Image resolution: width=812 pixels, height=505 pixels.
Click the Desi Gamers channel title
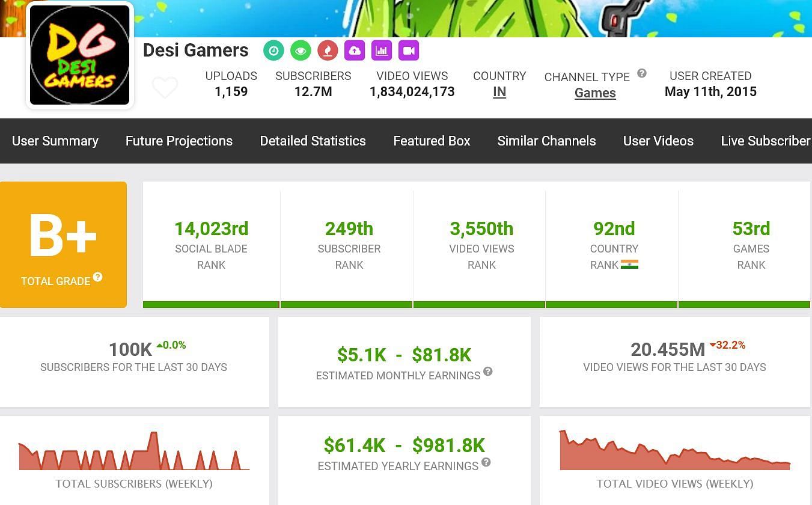click(195, 50)
